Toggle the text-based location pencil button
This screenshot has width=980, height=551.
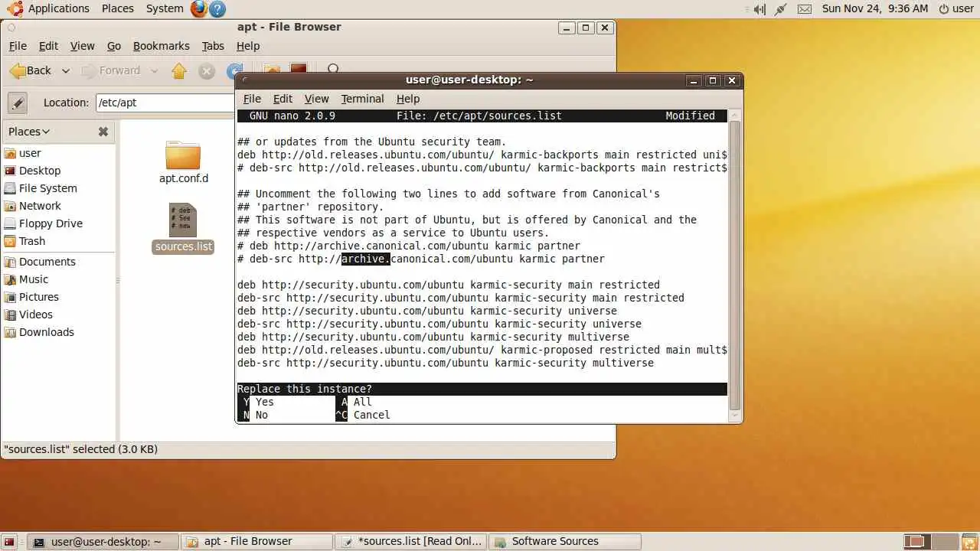18,102
